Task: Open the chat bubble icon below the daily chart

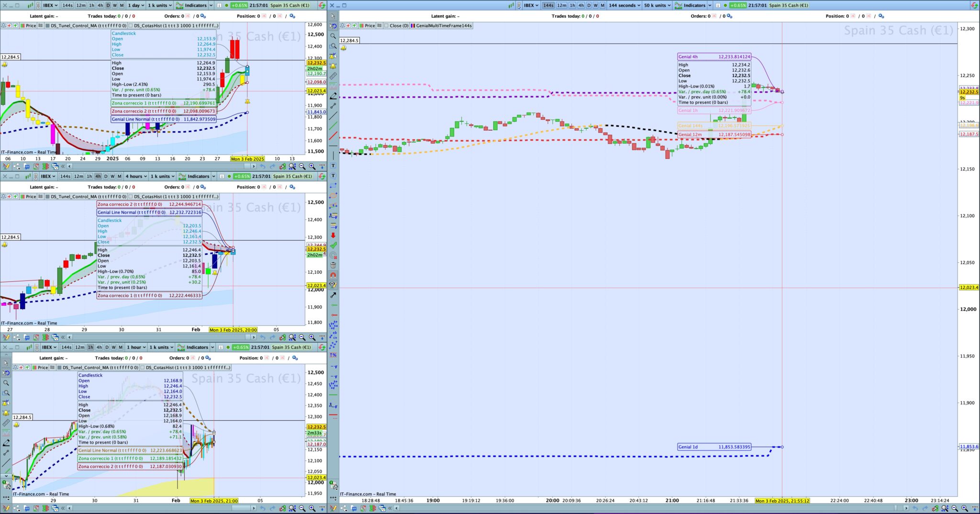Action: tap(27, 167)
